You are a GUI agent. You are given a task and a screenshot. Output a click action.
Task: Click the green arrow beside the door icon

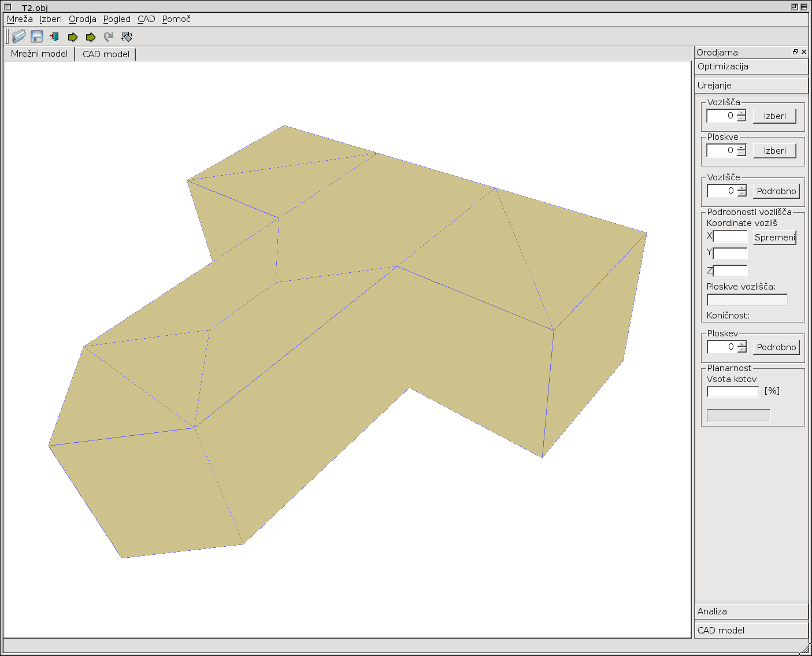pyautogui.click(x=72, y=37)
